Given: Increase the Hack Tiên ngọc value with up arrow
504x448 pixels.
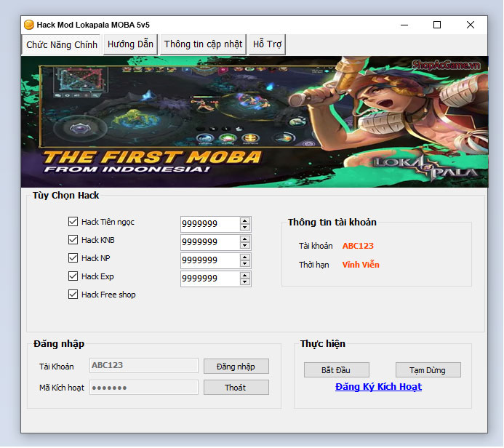Looking at the screenshot, I should click(245, 221).
